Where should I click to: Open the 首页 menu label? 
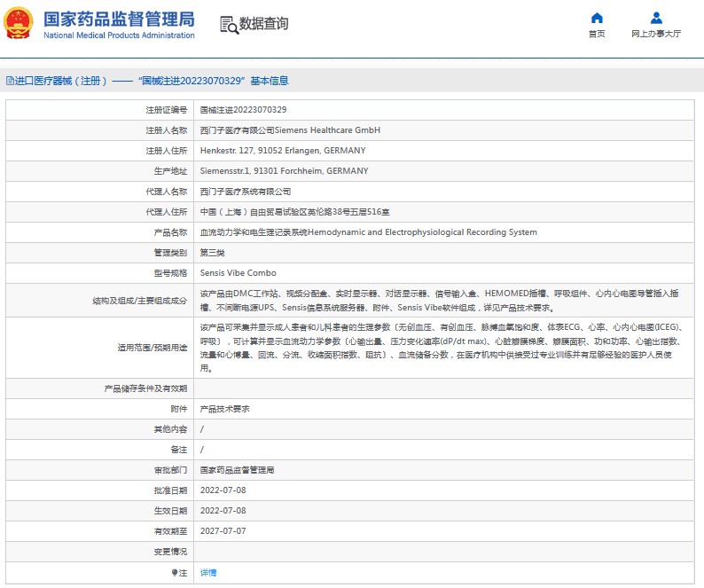[x=597, y=34]
